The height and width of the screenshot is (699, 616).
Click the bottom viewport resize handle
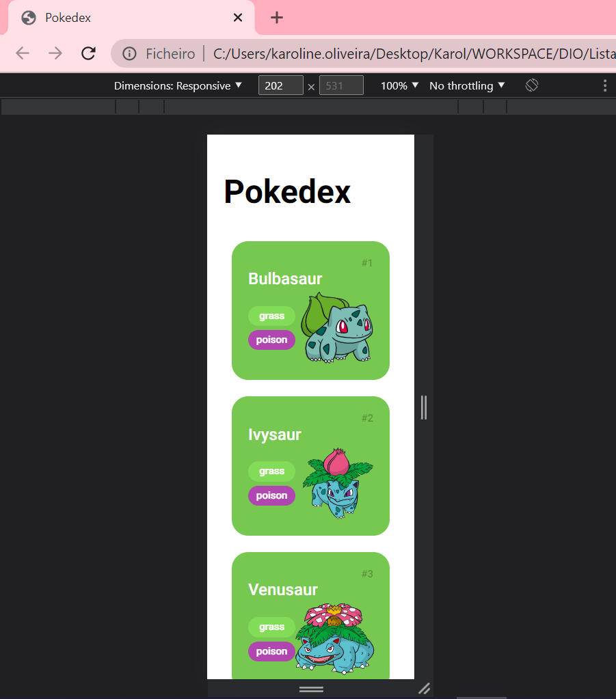click(311, 689)
